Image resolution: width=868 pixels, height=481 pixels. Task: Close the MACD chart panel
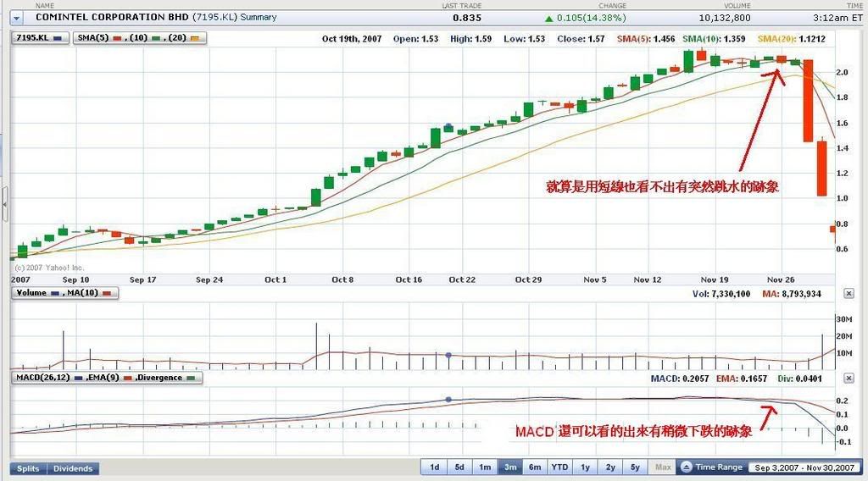pyautogui.click(x=849, y=378)
